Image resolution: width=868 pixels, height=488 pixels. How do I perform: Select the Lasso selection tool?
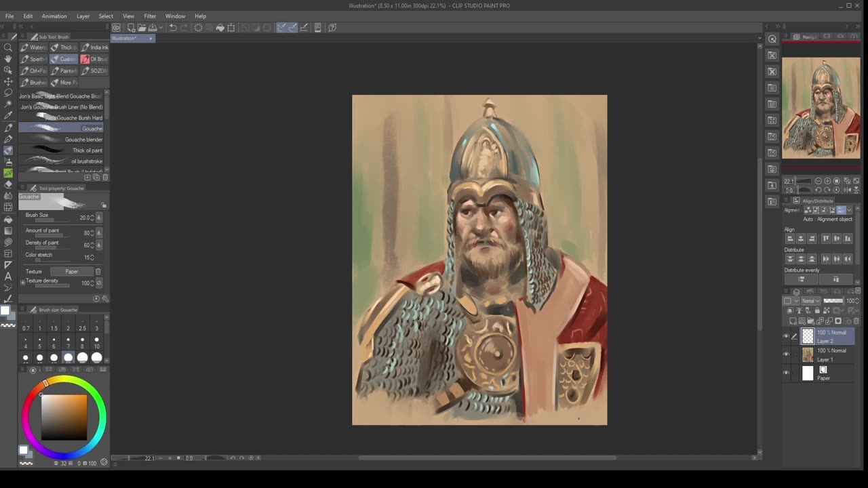pyautogui.click(x=8, y=93)
